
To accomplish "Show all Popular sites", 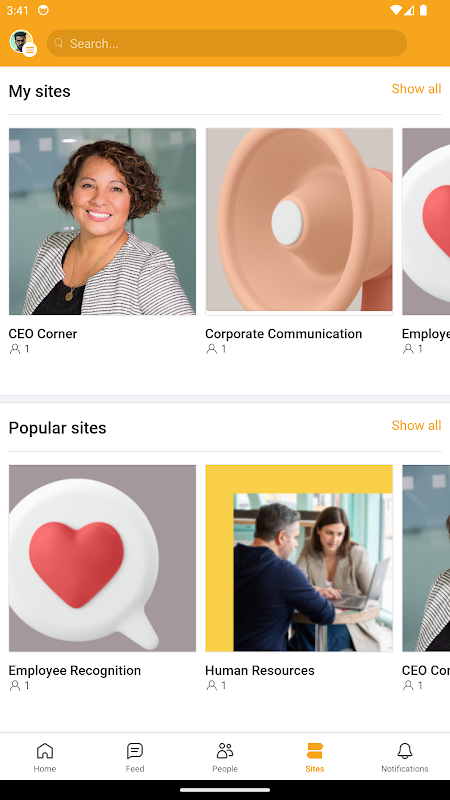I will coord(416,426).
